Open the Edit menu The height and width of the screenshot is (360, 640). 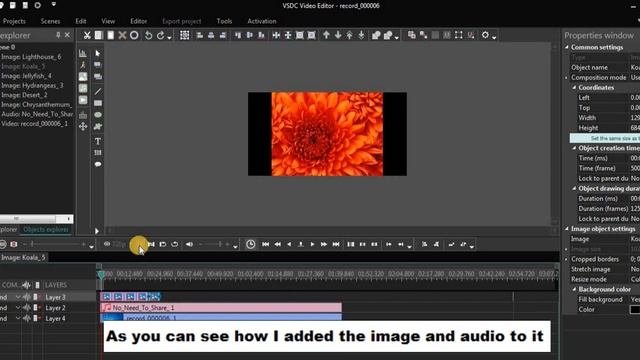(81, 21)
